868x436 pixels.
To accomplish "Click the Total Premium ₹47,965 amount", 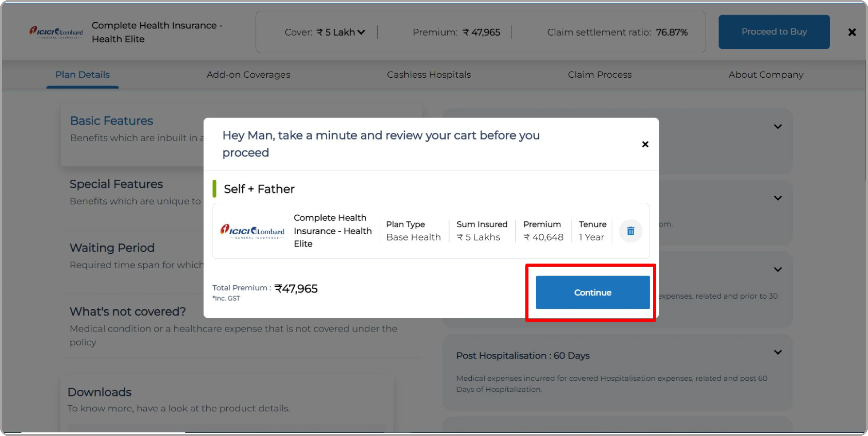I will 296,289.
